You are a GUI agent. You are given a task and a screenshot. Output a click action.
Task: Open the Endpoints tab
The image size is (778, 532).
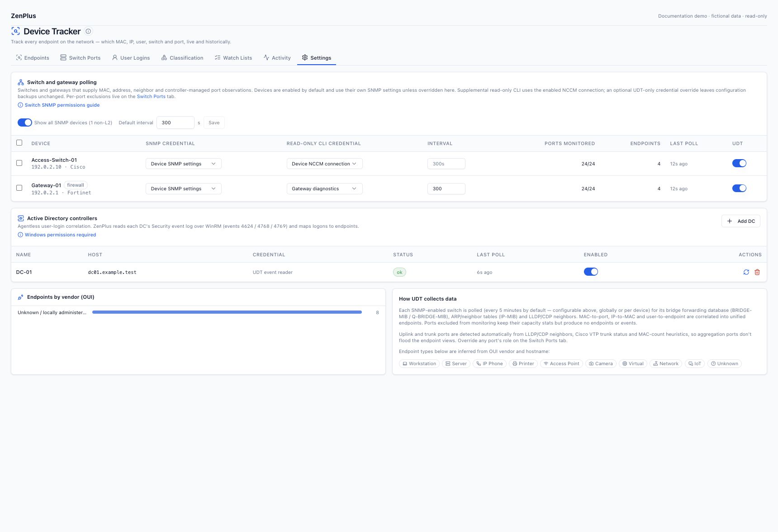coord(33,58)
